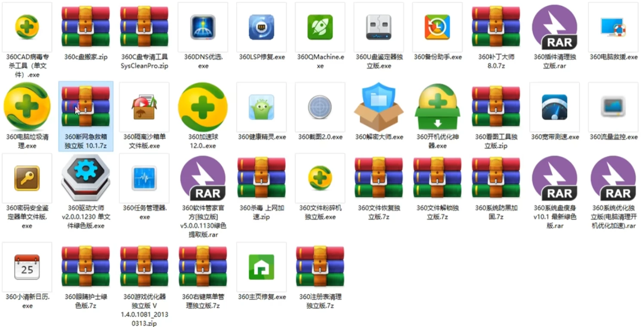Select the 360截图2.0.exe icon
Viewport: 644px width, 327px height.
(x=320, y=107)
